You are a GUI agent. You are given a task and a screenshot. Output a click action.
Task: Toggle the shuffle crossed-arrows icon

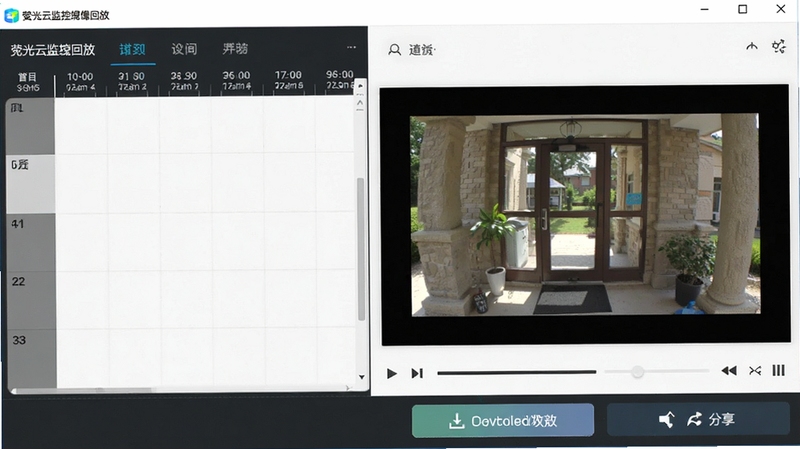tap(755, 370)
